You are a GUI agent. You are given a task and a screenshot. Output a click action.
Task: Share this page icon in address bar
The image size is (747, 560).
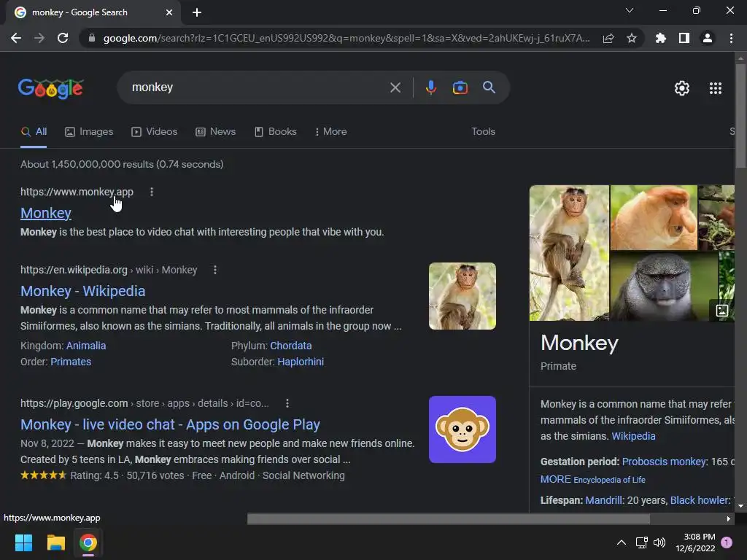608,38
